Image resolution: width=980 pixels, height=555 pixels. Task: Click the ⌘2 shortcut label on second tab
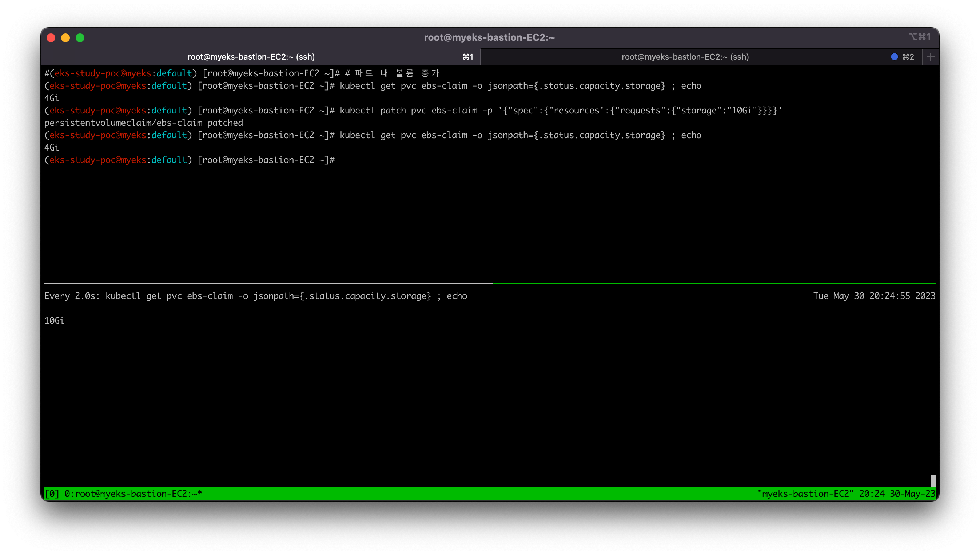pyautogui.click(x=908, y=57)
